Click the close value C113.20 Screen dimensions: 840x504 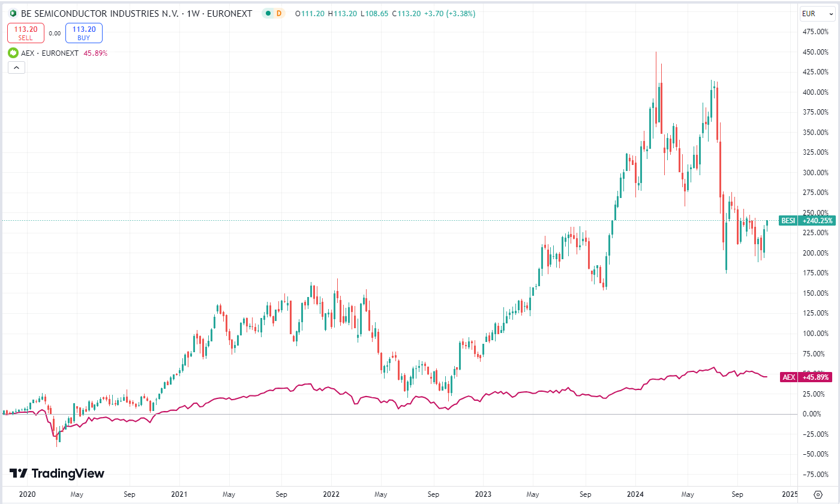(x=406, y=13)
